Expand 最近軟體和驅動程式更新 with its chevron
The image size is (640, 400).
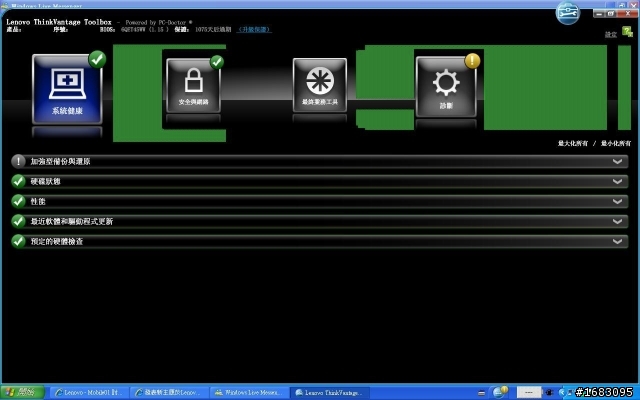[x=617, y=222]
